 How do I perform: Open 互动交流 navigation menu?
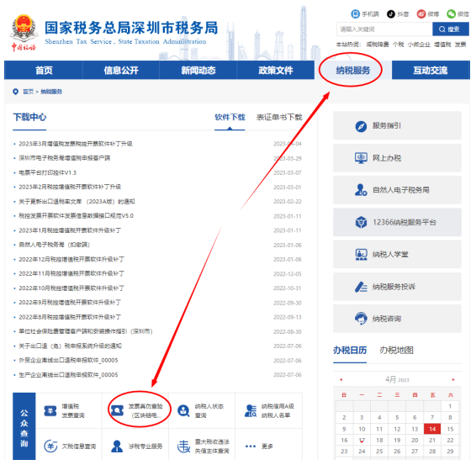[431, 70]
